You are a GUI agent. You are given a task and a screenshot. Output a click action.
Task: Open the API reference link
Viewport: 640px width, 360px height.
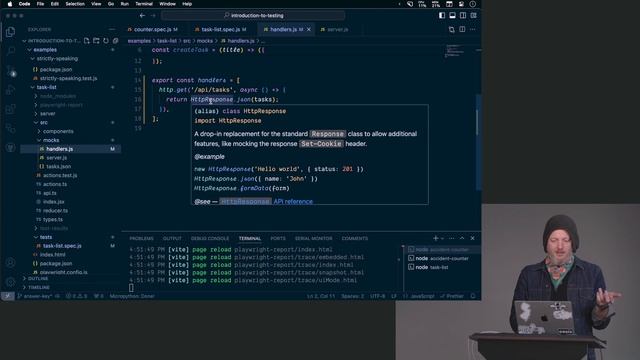point(293,201)
